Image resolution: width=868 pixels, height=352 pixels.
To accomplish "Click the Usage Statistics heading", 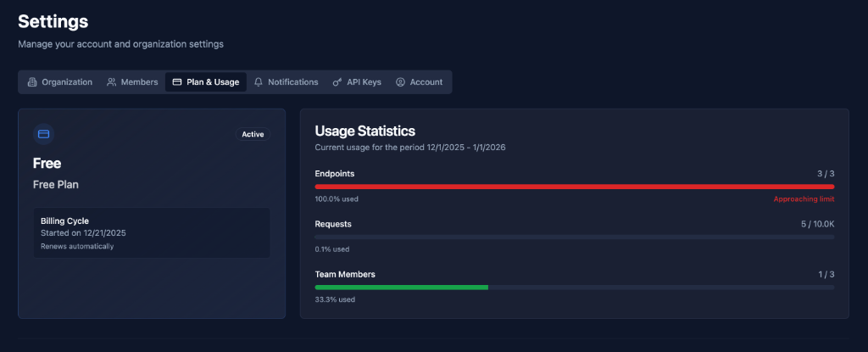I will click(x=364, y=131).
